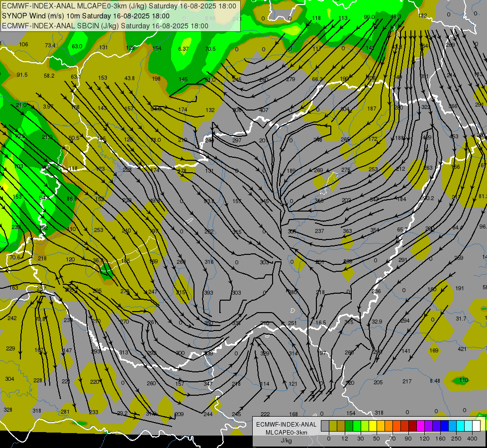Click the map value '366'

coord(453,106)
